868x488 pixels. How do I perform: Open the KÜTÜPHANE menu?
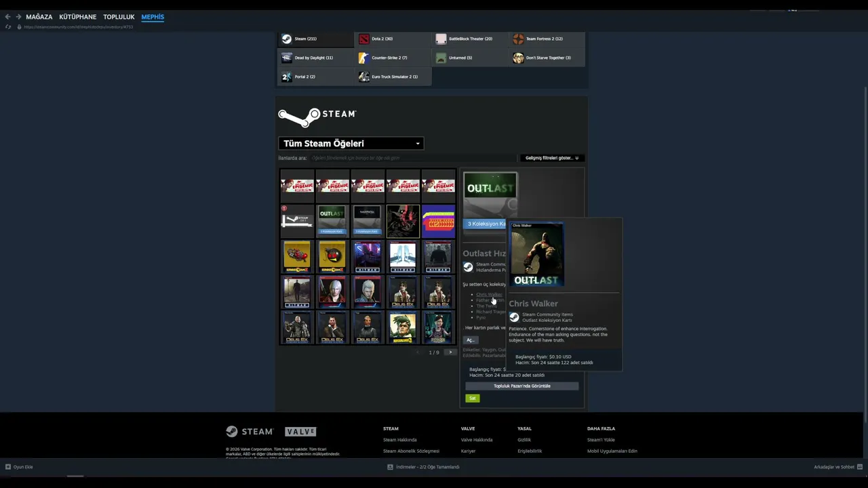click(x=77, y=17)
